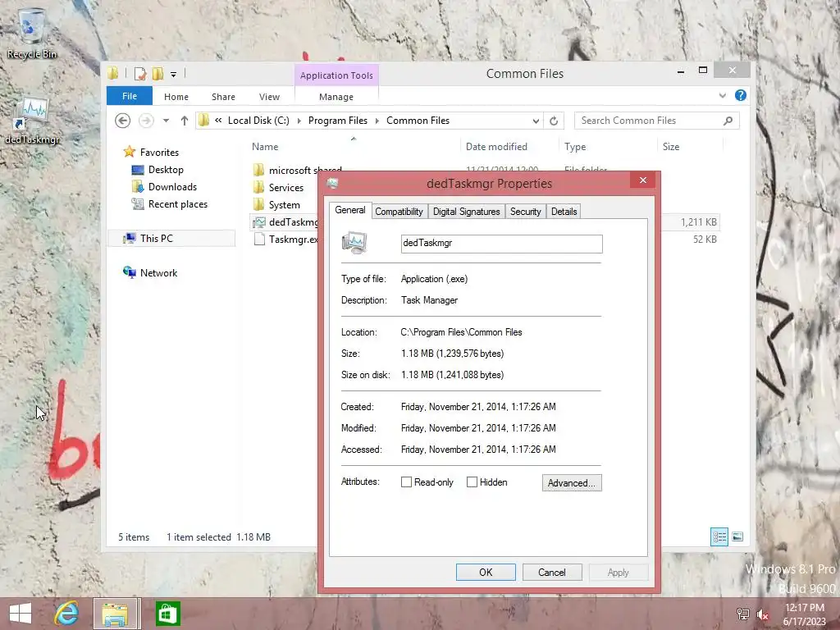Toggle the Read-only checkbox
This screenshot has width=840, height=630.
point(407,482)
